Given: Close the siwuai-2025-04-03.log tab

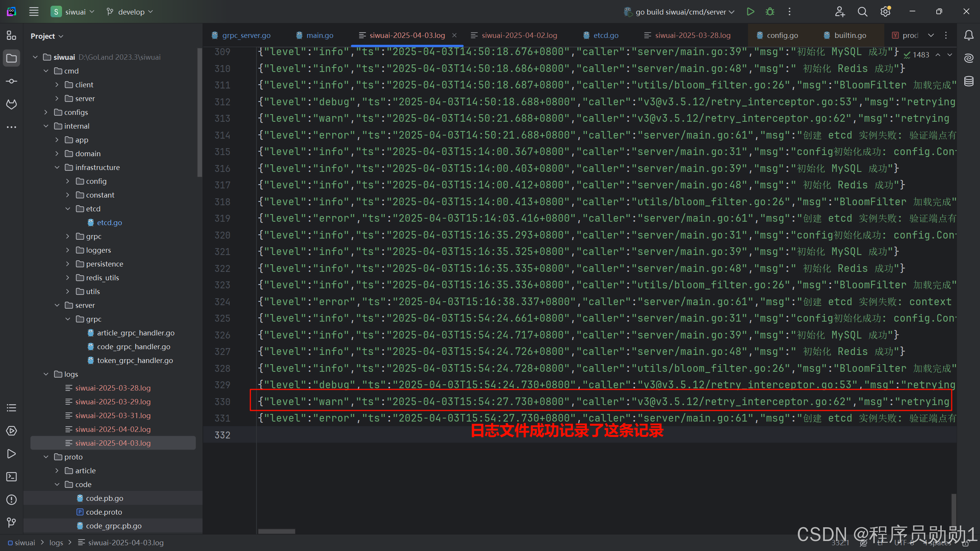Looking at the screenshot, I should point(454,35).
